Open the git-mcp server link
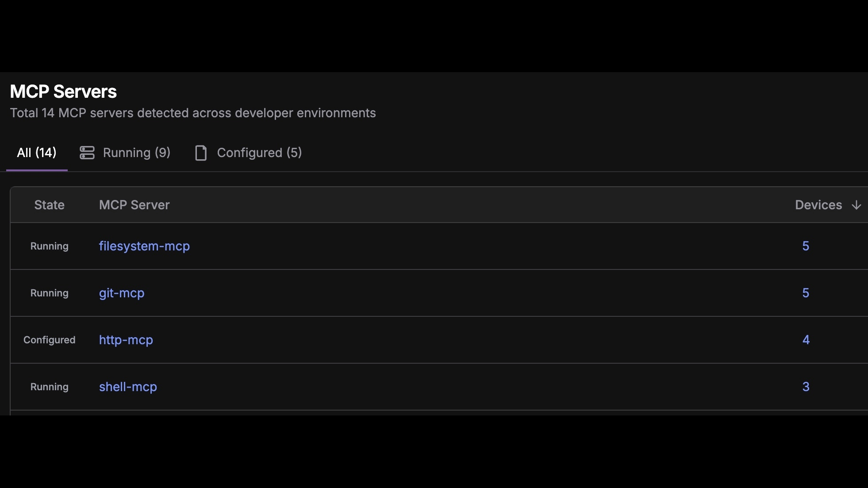Image resolution: width=868 pixels, height=488 pixels. pyautogui.click(x=122, y=293)
